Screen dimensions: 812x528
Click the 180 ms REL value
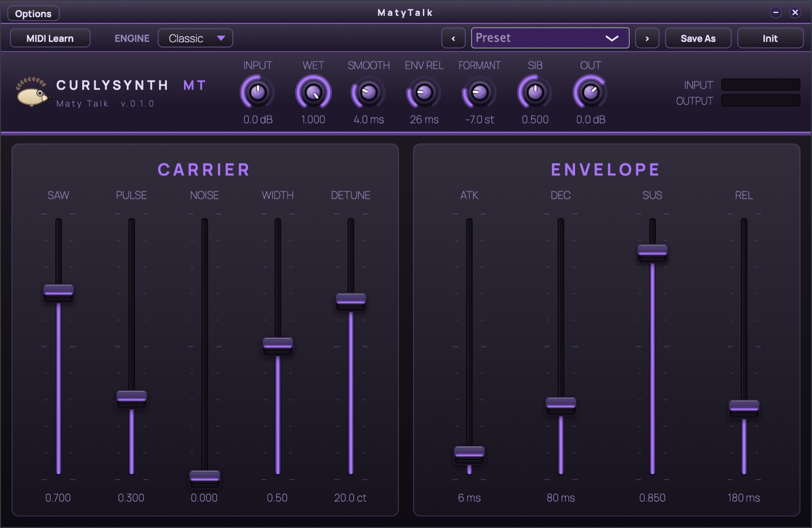(743, 498)
